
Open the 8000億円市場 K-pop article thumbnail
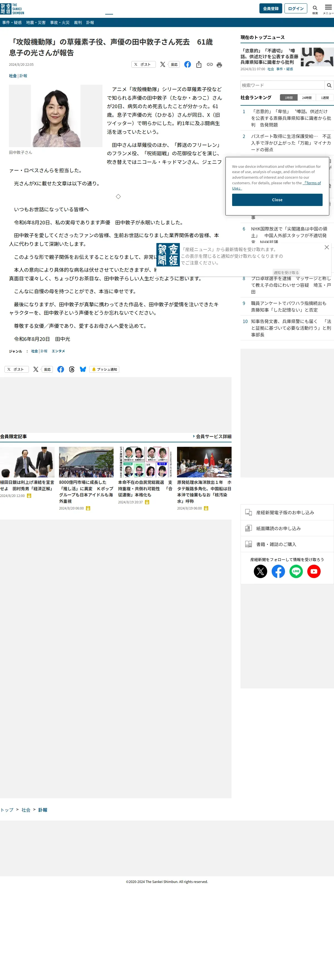click(86, 462)
